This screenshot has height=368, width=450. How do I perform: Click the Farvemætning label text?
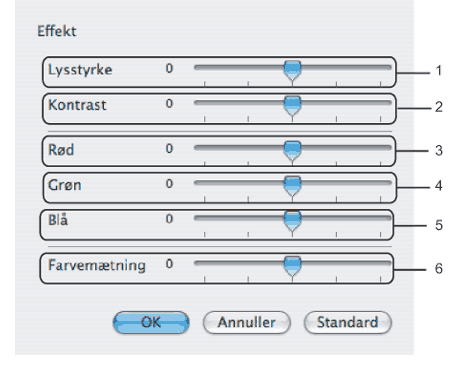point(97,266)
